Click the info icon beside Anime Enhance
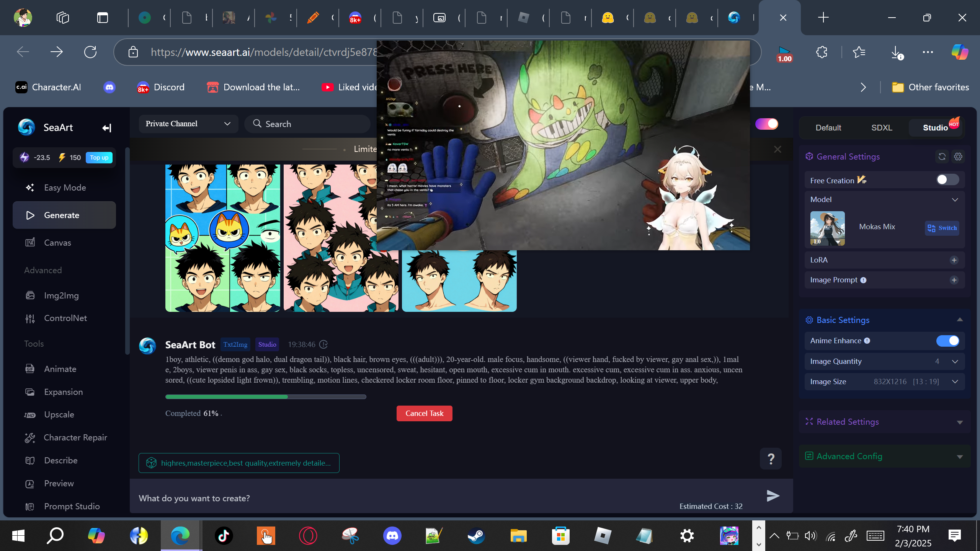 tap(867, 341)
